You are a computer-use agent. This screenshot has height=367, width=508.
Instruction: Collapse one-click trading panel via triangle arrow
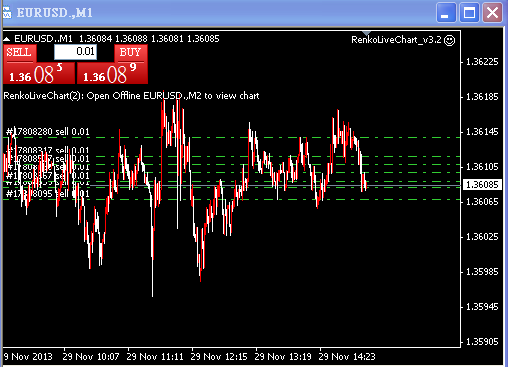click(7, 39)
